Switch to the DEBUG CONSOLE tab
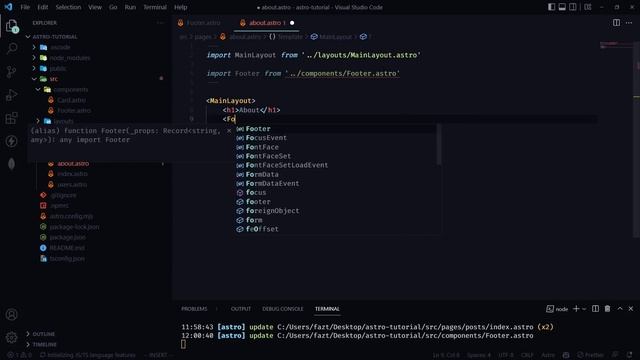The image size is (640, 360). pos(282,309)
